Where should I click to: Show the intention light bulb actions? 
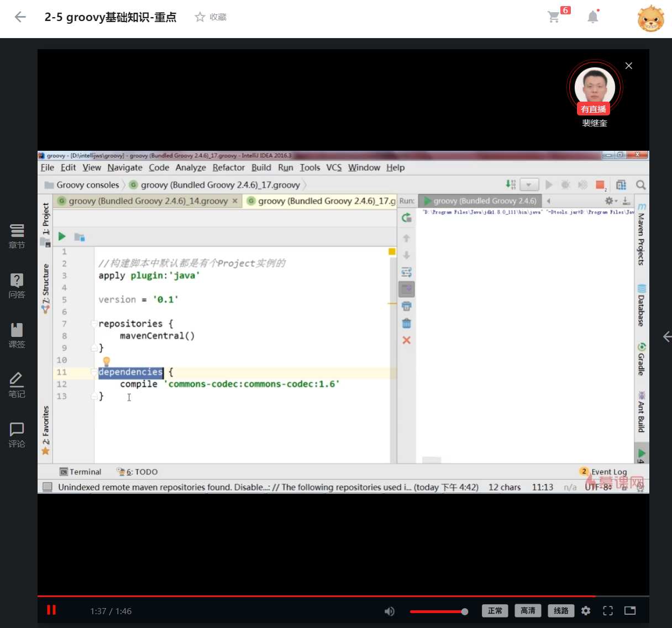107,361
